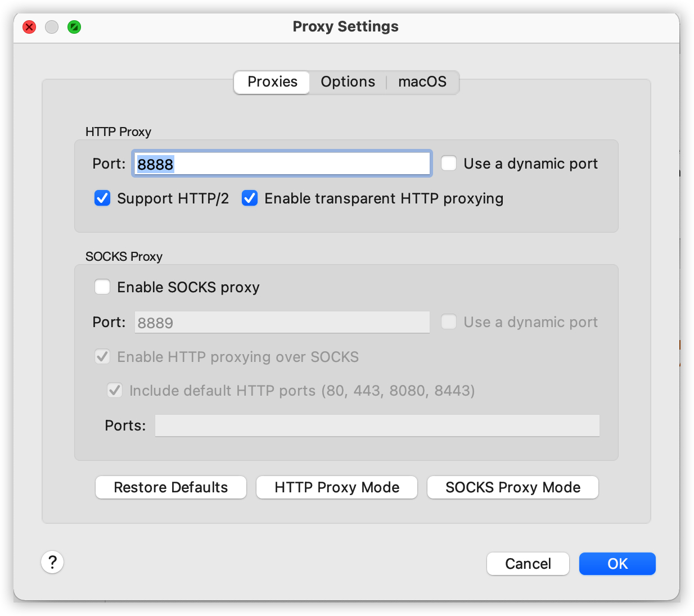Switch to the Options tab

point(348,82)
